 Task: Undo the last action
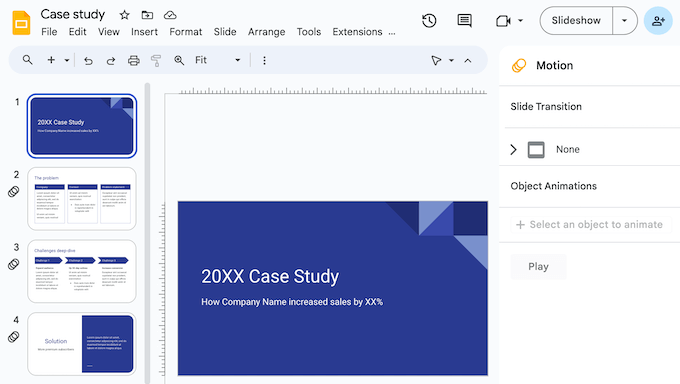[88, 60]
